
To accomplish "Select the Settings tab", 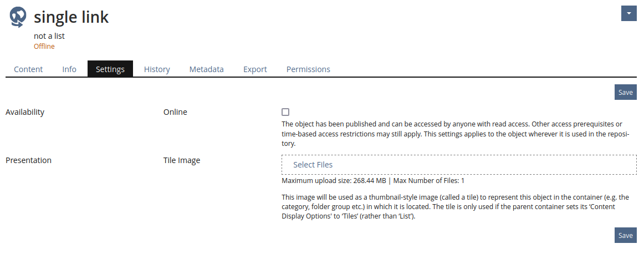I will pos(110,69).
